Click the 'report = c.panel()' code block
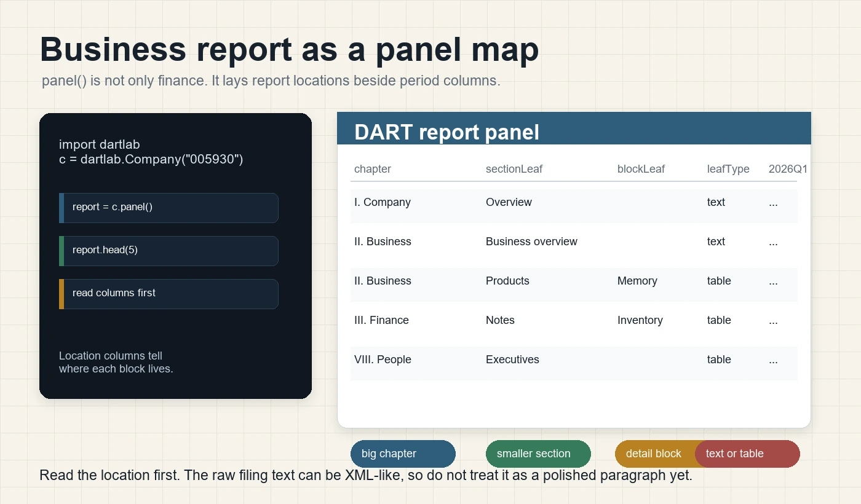 point(169,208)
